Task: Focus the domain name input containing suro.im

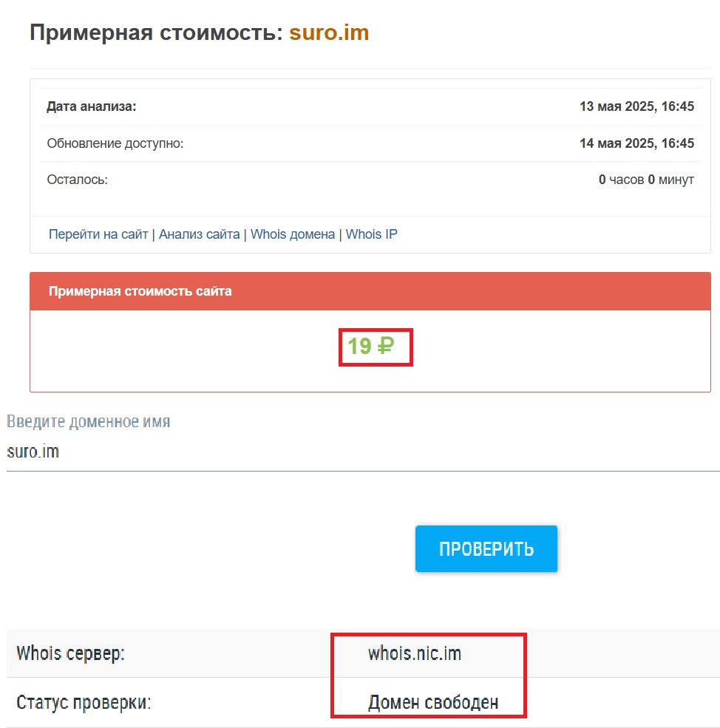Action: click(362, 452)
